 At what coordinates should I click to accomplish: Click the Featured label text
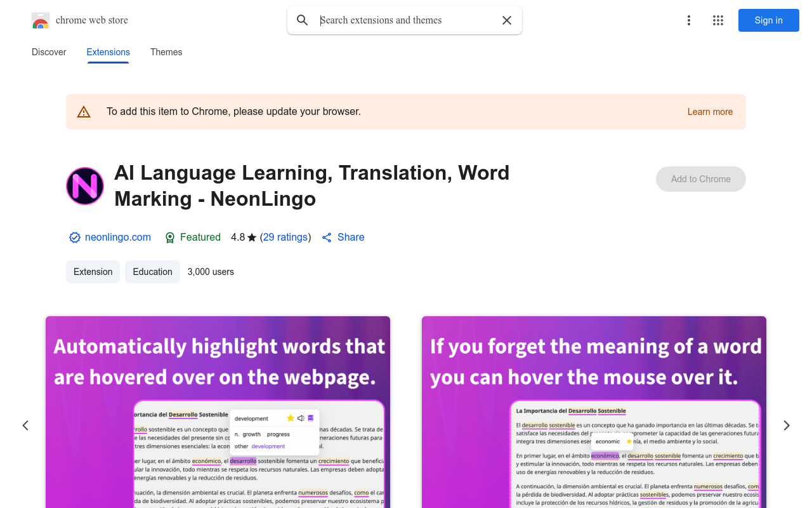coord(200,237)
